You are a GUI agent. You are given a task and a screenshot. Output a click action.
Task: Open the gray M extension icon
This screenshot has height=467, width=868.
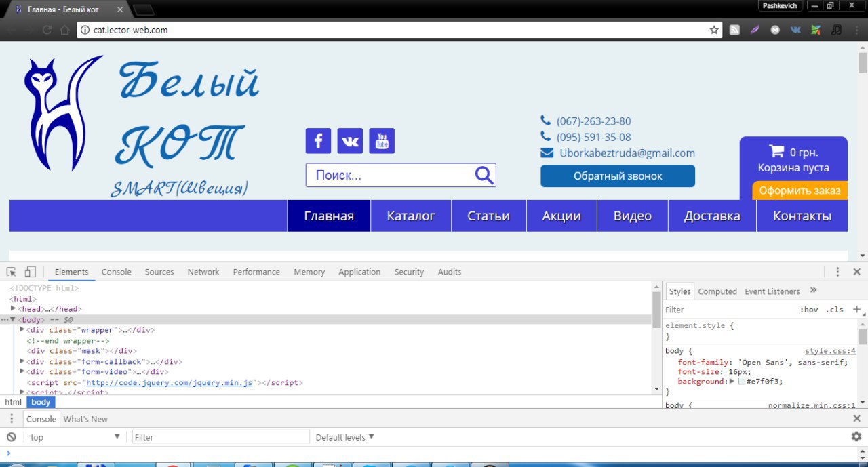pyautogui.click(x=775, y=30)
